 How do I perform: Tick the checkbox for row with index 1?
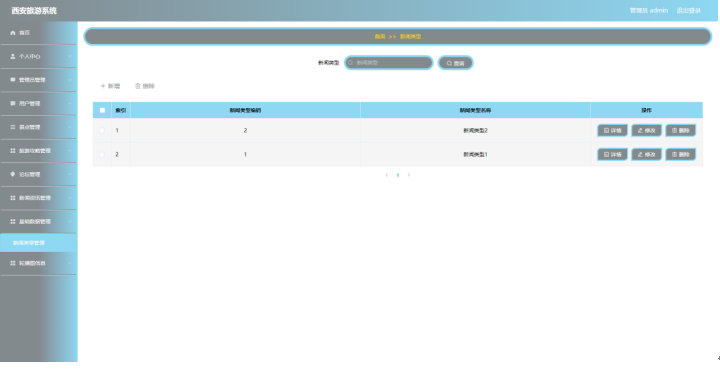click(102, 130)
